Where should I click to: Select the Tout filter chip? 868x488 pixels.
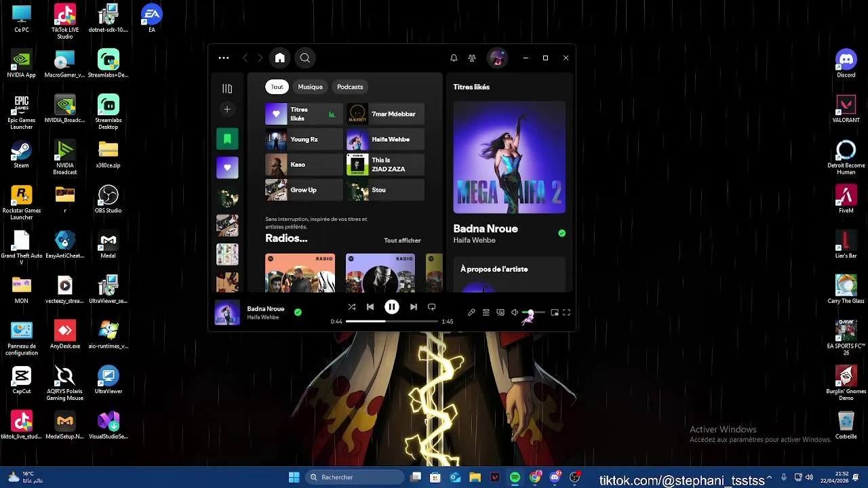277,87
